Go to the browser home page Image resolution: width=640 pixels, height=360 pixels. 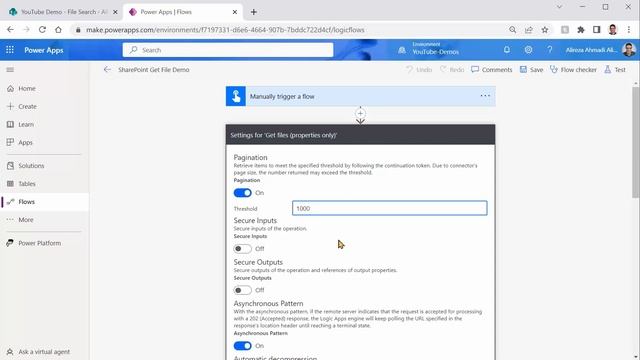pyautogui.click(x=58, y=30)
